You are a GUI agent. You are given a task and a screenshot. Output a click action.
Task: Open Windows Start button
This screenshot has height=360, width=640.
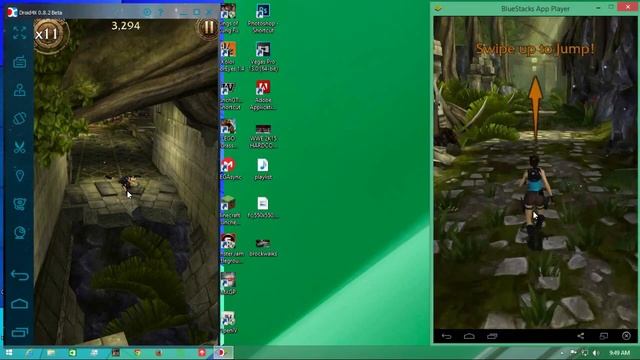8,352
